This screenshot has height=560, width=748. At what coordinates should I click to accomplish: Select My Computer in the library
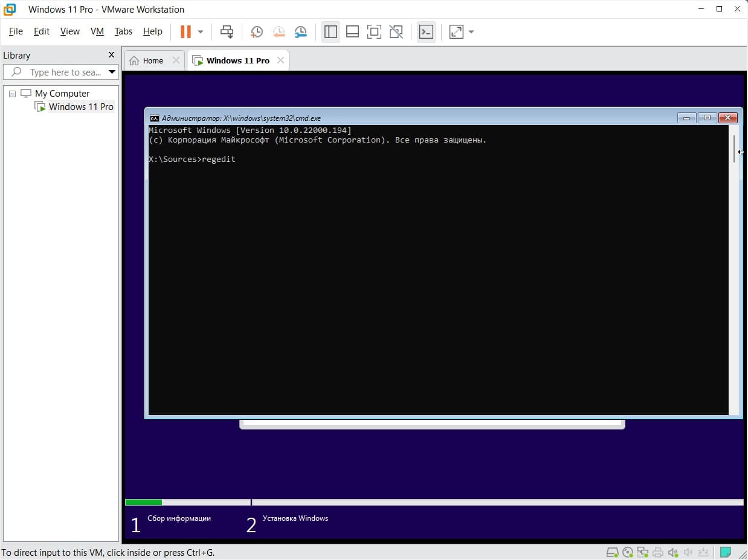62,94
